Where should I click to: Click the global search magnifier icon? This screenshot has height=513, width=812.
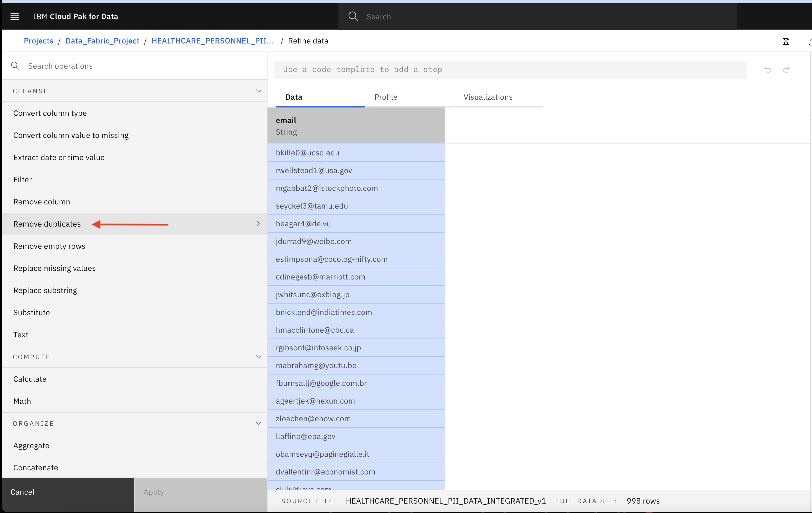click(x=353, y=16)
